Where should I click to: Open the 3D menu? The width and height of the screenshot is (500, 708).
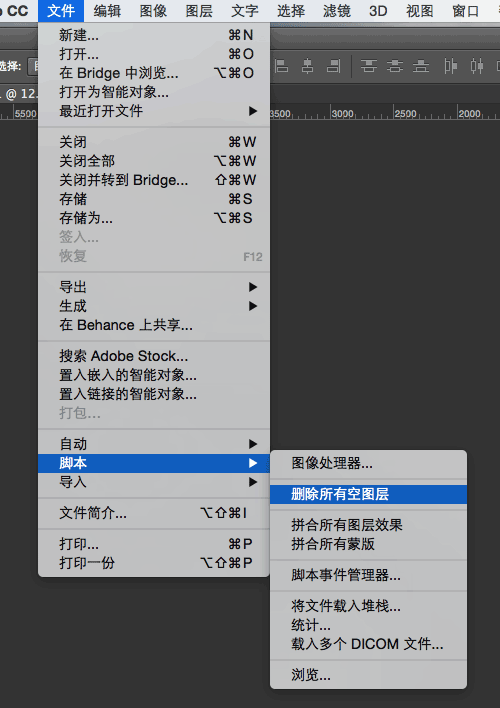tap(378, 11)
